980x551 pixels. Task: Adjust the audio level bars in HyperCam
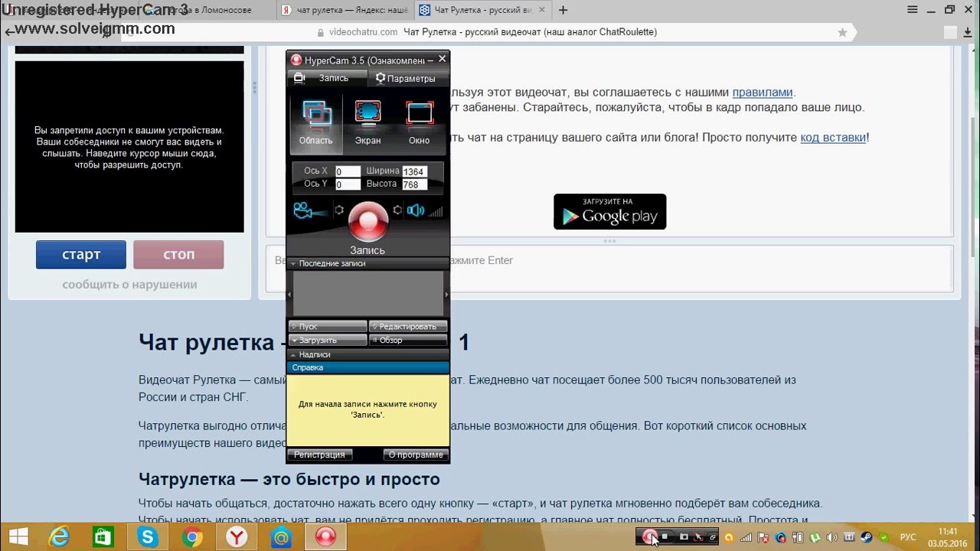(x=435, y=211)
